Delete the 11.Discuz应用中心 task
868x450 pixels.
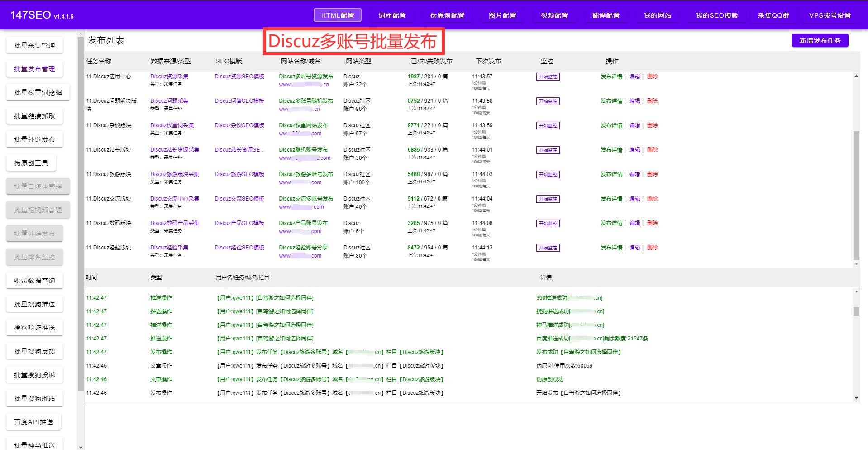pos(652,77)
